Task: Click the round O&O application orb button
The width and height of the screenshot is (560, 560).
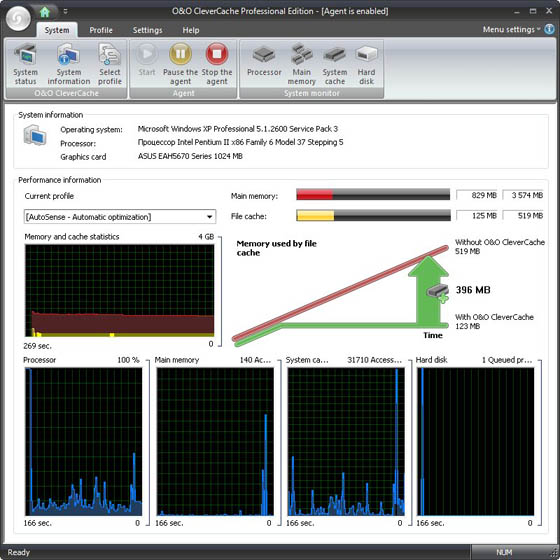Action: (x=18, y=19)
